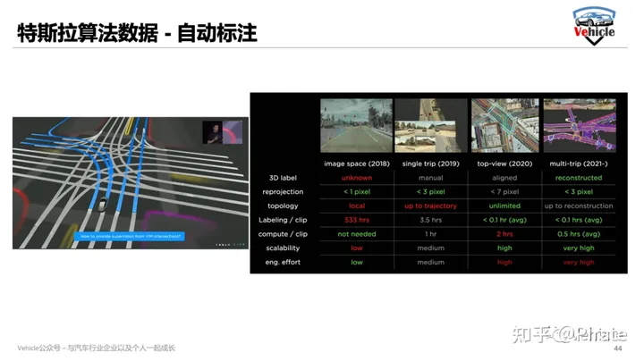Select the '1 hr' compute cell

pyautogui.click(x=431, y=234)
